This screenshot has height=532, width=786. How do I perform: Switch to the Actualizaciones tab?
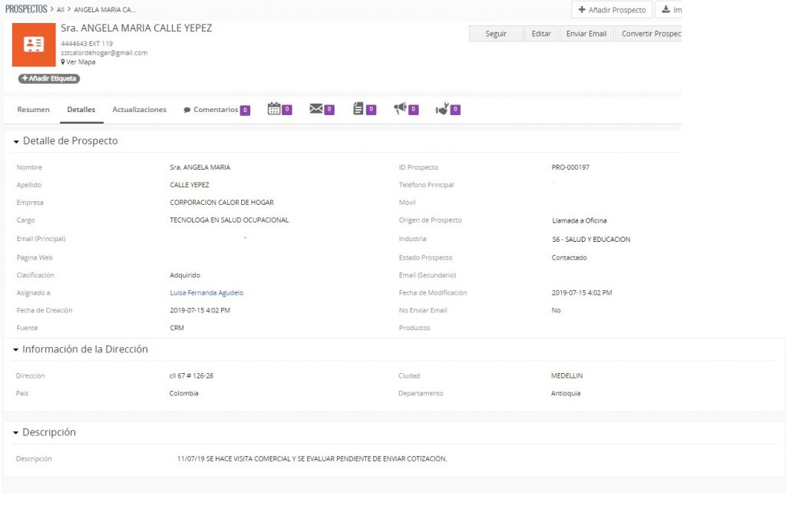point(139,110)
